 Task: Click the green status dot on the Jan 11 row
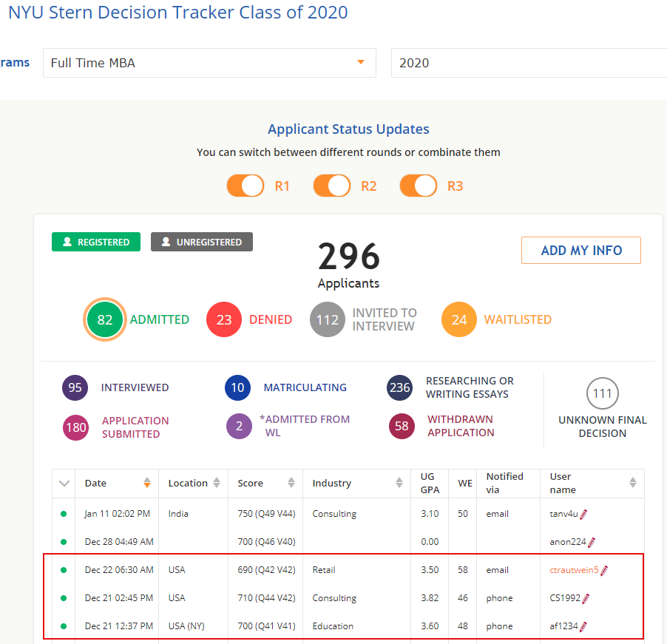pos(64,514)
